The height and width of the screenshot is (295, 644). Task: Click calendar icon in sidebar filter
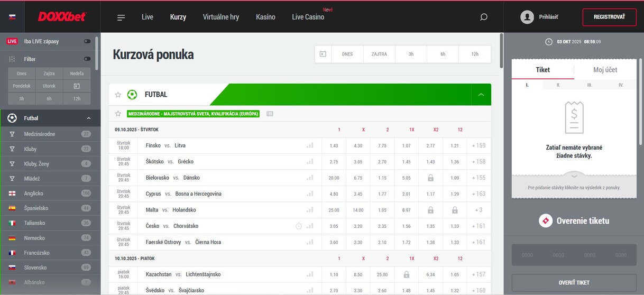pos(77,86)
